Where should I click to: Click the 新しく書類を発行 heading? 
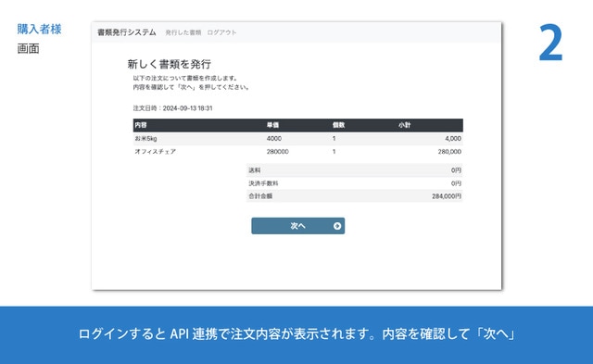click(169, 64)
